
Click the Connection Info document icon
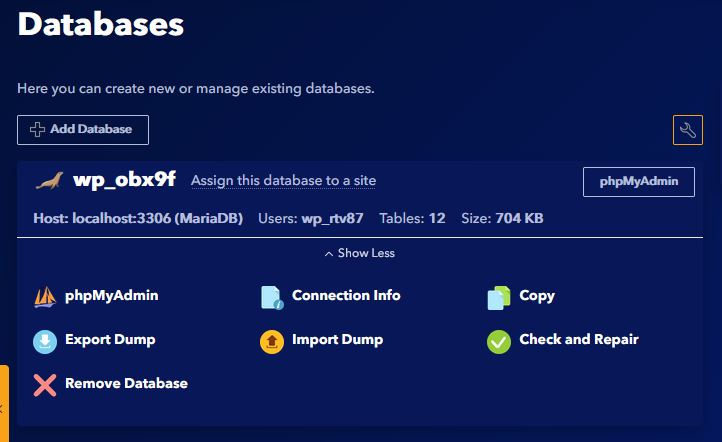(272, 297)
